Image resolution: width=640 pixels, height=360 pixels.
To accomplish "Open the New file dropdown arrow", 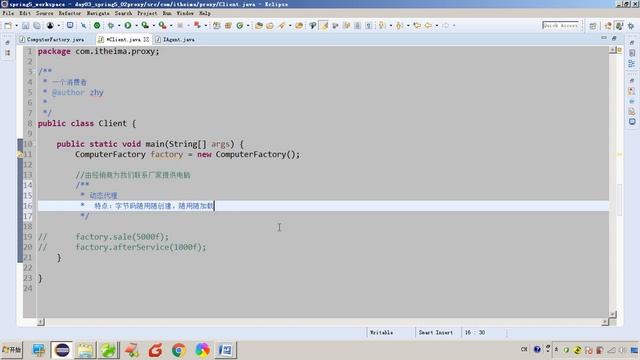I will pyautogui.click(x=16, y=26).
